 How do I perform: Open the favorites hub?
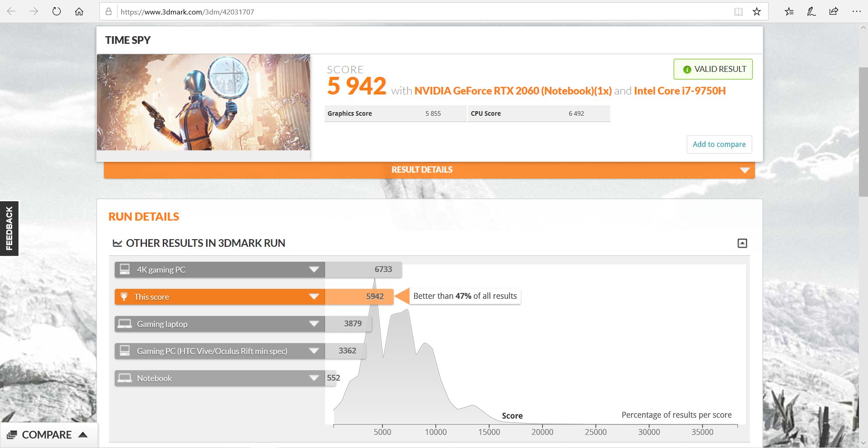coord(789,12)
